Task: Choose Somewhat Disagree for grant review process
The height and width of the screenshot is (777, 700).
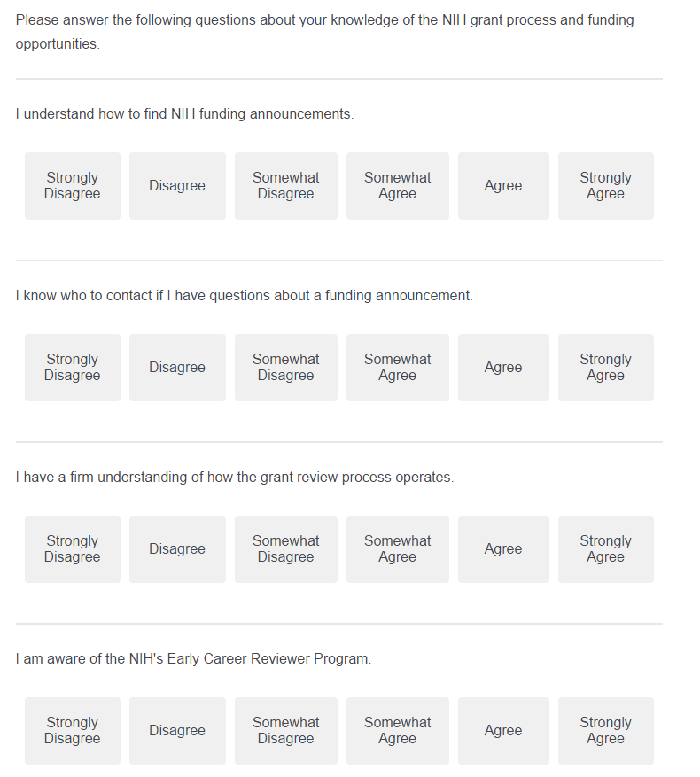Action: point(285,549)
